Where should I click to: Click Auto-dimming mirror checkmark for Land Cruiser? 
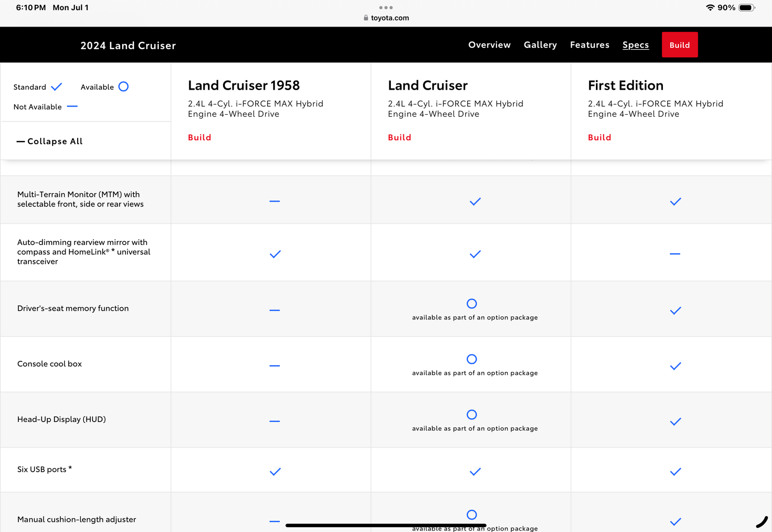[475, 254]
